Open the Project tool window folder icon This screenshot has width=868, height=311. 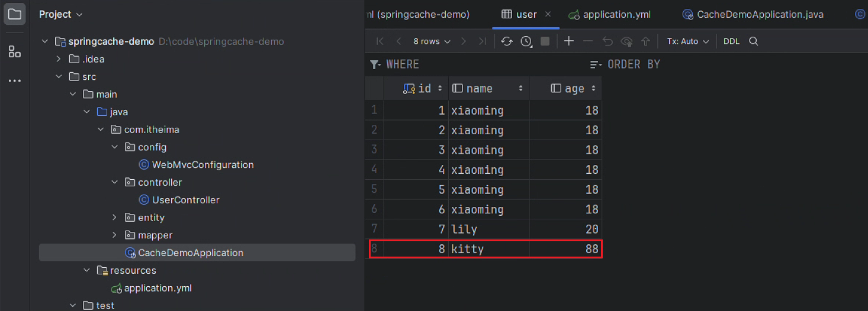point(15,14)
